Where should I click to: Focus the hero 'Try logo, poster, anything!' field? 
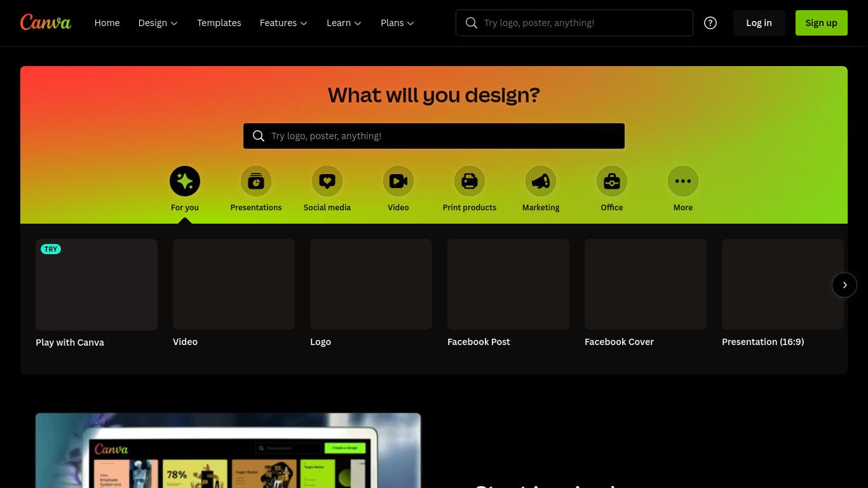pyautogui.click(x=434, y=136)
